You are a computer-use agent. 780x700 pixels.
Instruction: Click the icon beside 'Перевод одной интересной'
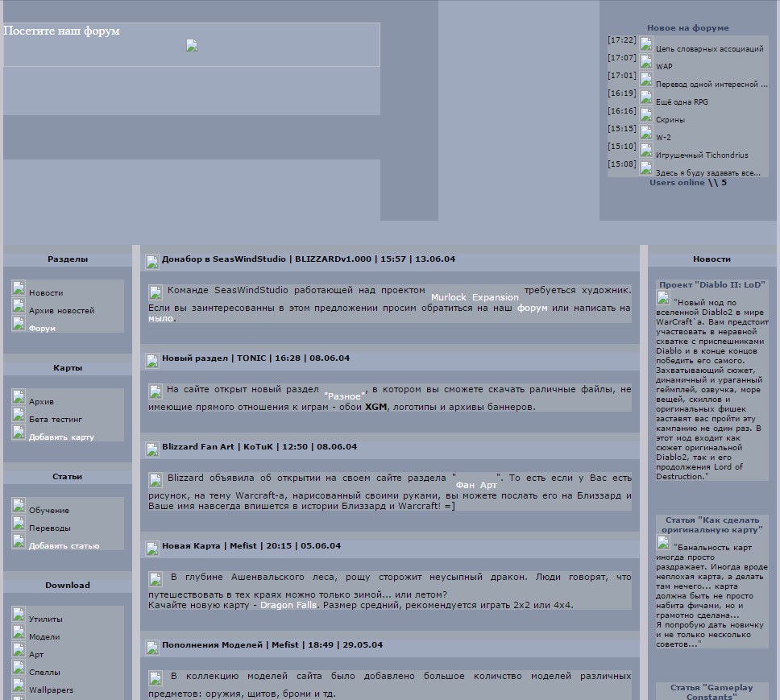tap(646, 79)
